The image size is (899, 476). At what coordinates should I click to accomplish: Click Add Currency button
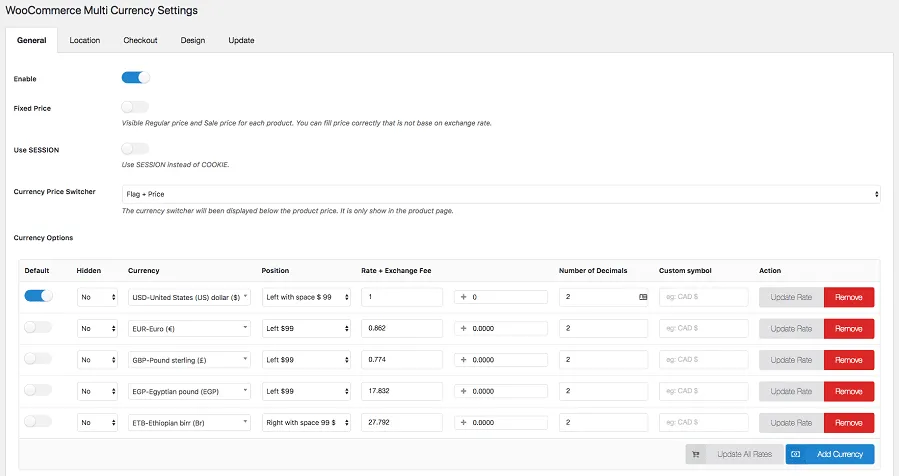(830, 454)
